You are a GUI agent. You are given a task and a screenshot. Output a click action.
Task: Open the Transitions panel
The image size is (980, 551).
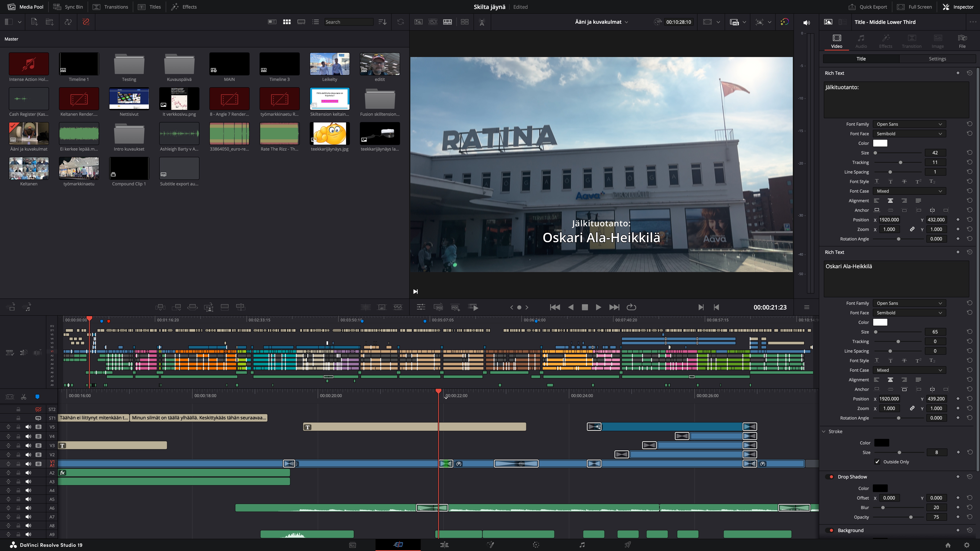point(110,7)
